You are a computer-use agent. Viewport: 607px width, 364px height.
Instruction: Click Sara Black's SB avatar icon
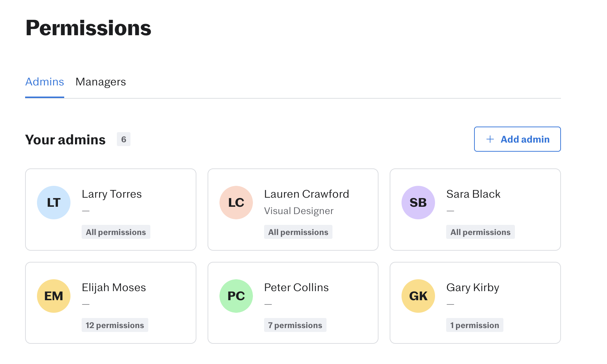point(418,203)
